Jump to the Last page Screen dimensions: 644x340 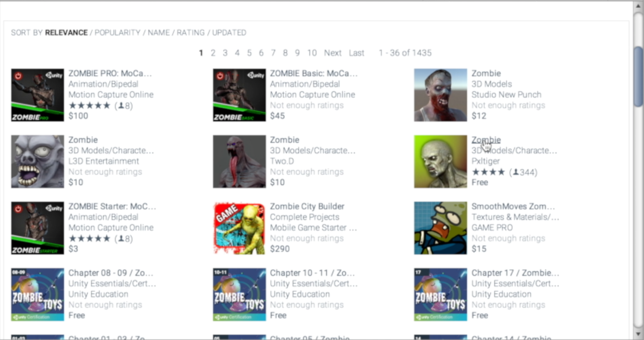click(x=356, y=53)
